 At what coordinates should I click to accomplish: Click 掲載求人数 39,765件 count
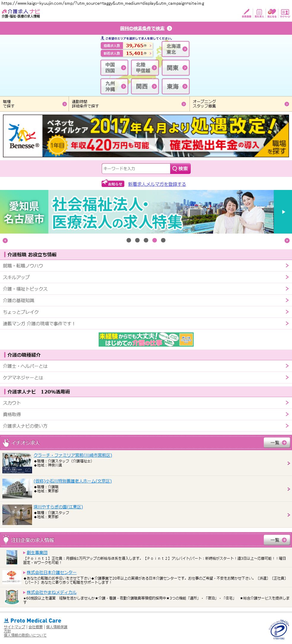[x=127, y=46]
